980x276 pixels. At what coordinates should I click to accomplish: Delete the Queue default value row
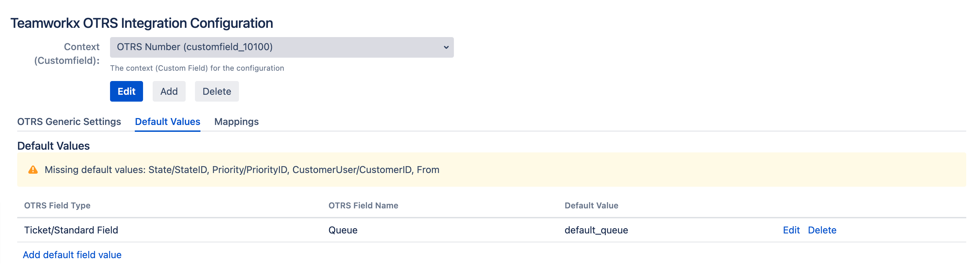[822, 230]
